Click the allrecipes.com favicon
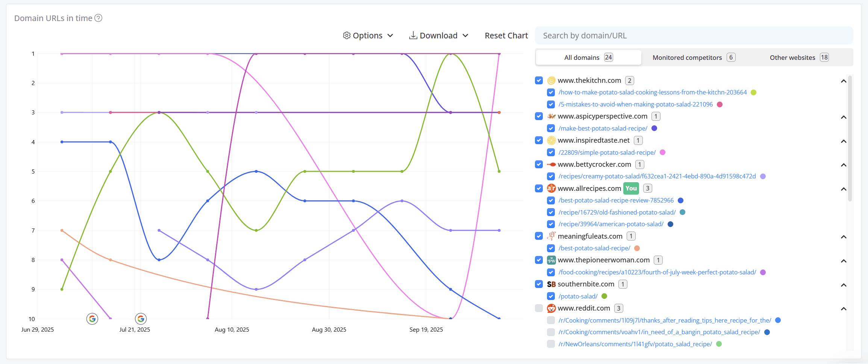 point(551,188)
